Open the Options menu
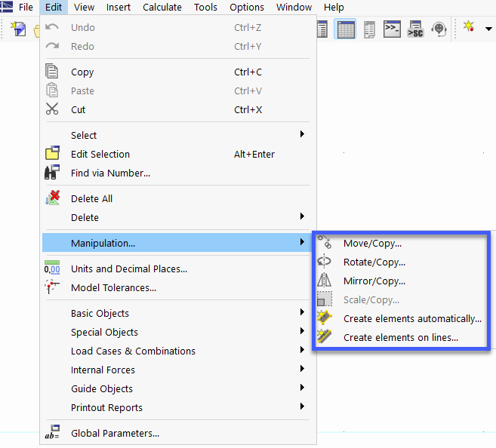Viewport: 496px width, 448px height. point(247,7)
